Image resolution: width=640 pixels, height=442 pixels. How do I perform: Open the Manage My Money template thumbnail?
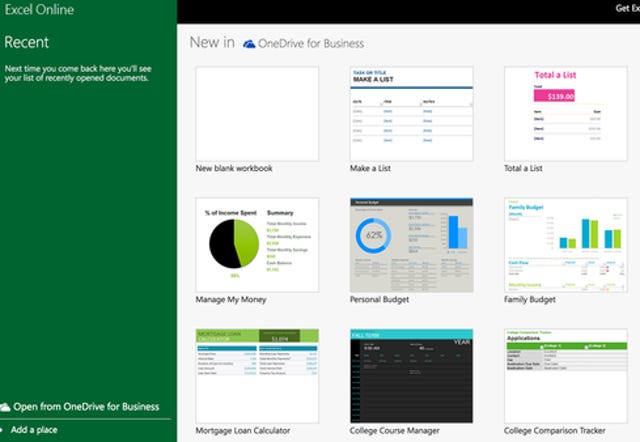257,245
